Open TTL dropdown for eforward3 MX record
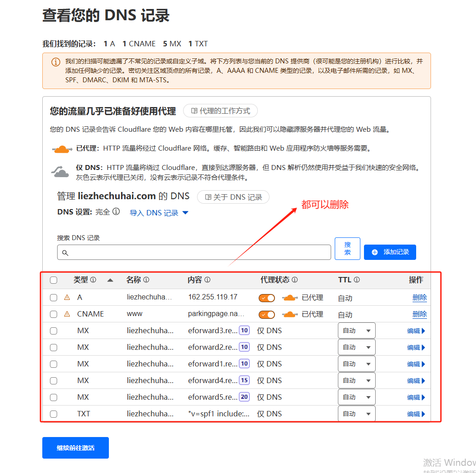476x473 pixels. click(x=357, y=331)
